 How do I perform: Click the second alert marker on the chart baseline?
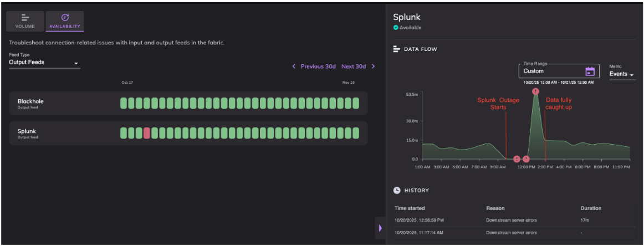526,159
